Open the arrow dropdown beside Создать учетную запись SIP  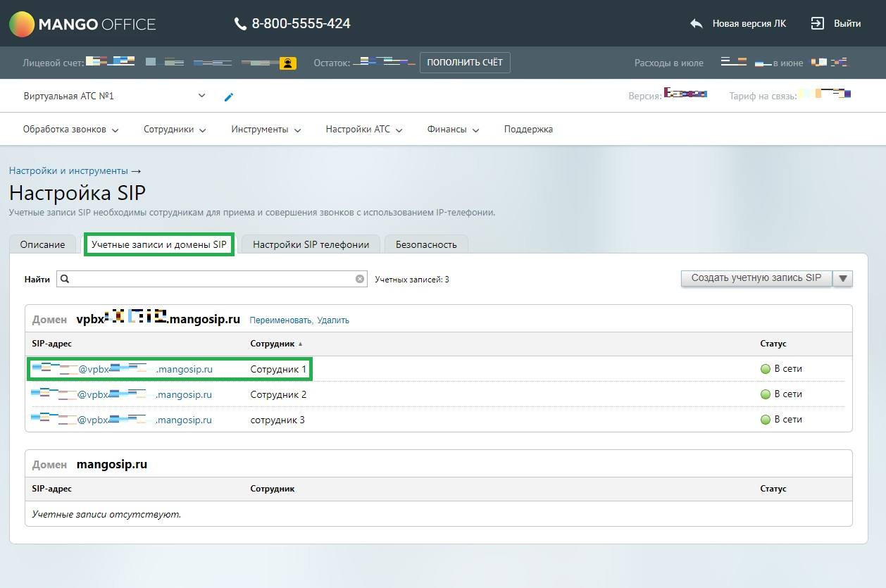(x=843, y=279)
